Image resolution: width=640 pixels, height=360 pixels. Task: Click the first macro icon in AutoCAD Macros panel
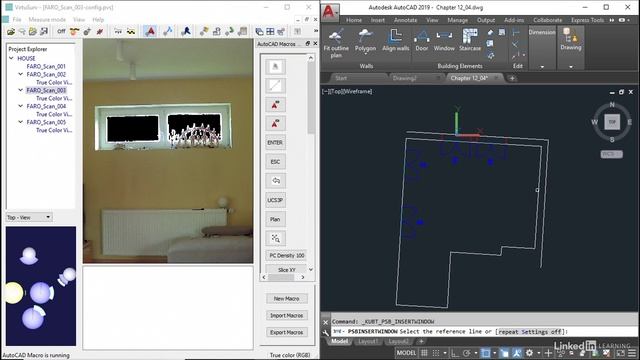tap(276, 67)
